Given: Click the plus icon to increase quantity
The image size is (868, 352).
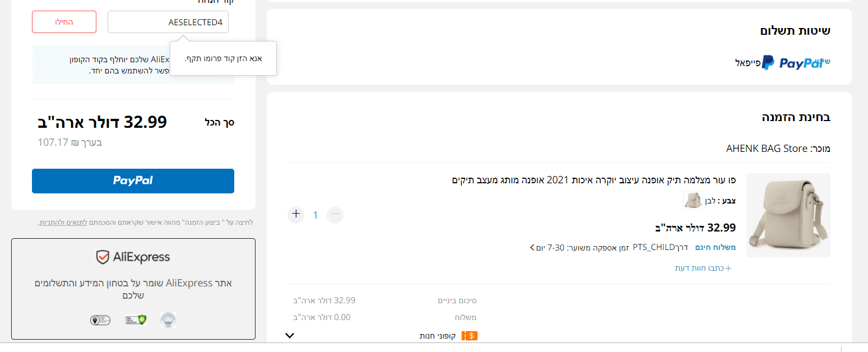Looking at the screenshot, I should click(296, 214).
